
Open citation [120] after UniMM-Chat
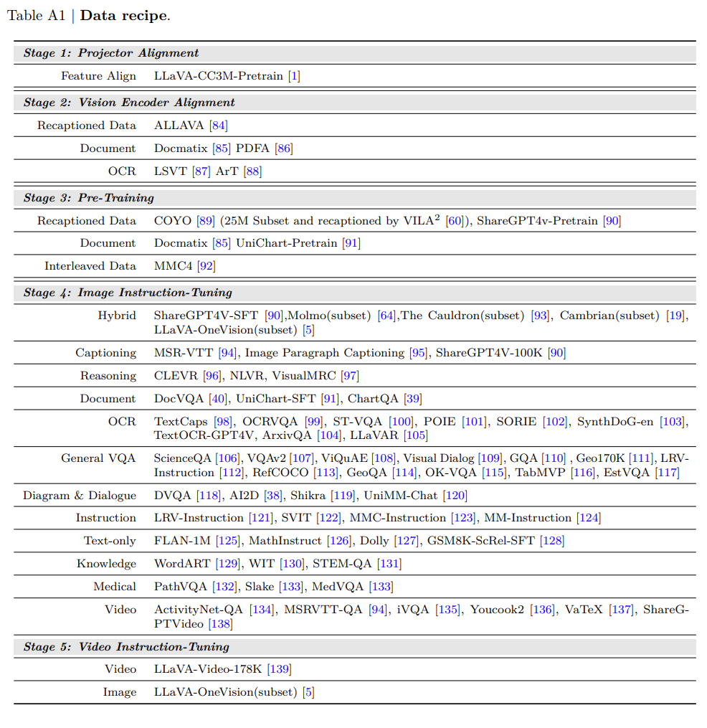tap(455, 496)
